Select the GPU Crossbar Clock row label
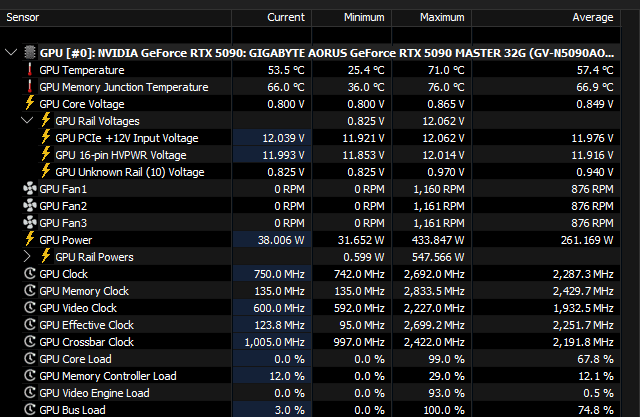This screenshot has width=640, height=417. pyautogui.click(x=87, y=342)
